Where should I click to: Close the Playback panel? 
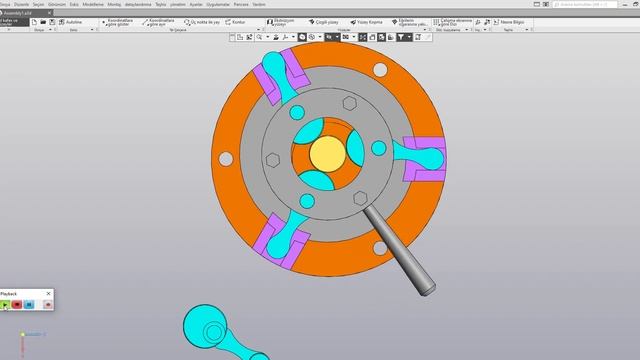tap(49, 293)
